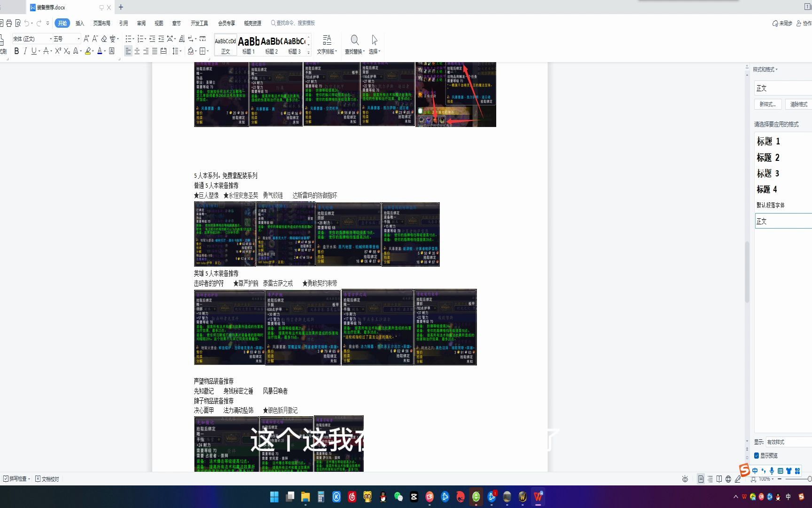812x508 pixels.
Task: Click the 新样式 button
Action: (x=768, y=104)
